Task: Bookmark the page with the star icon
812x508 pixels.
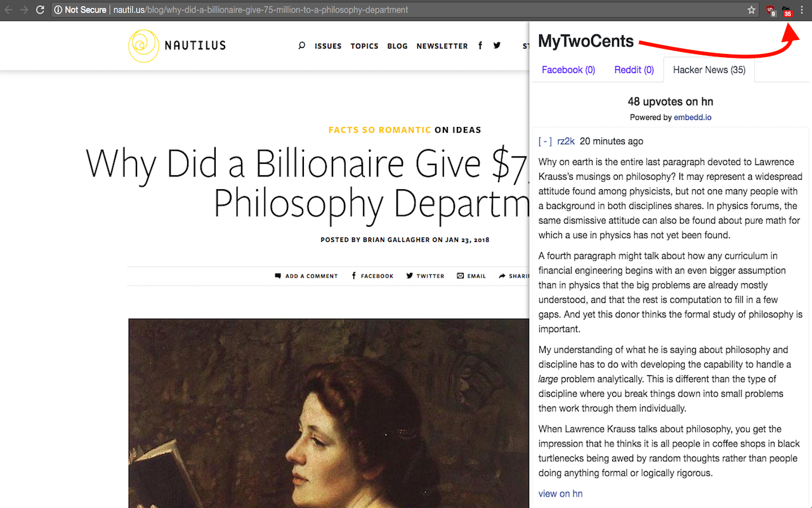Action: 751,10
